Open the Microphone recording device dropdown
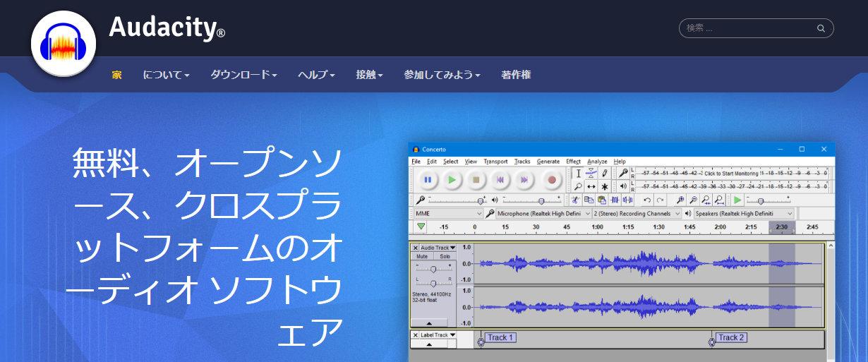 point(543,213)
